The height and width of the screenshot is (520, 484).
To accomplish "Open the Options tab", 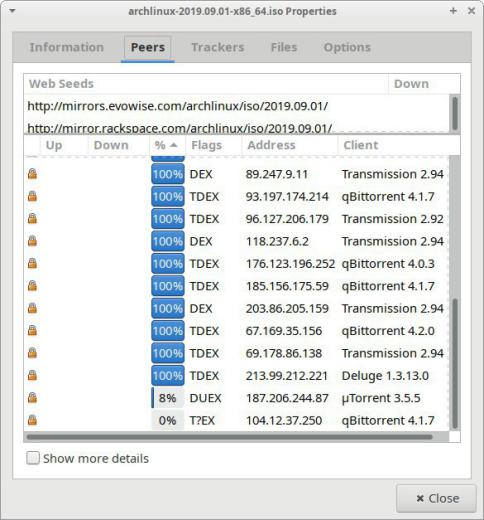I will (x=347, y=47).
